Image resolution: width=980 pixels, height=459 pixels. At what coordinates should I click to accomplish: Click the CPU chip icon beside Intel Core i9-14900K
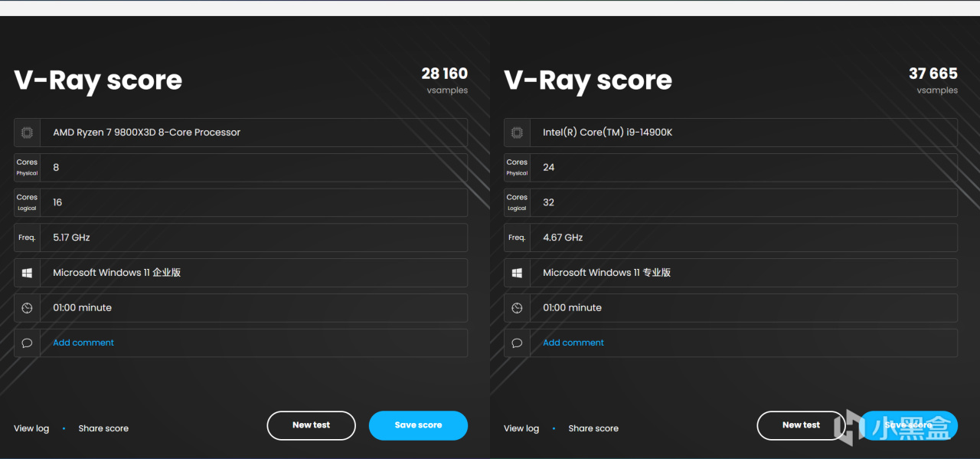tap(517, 133)
